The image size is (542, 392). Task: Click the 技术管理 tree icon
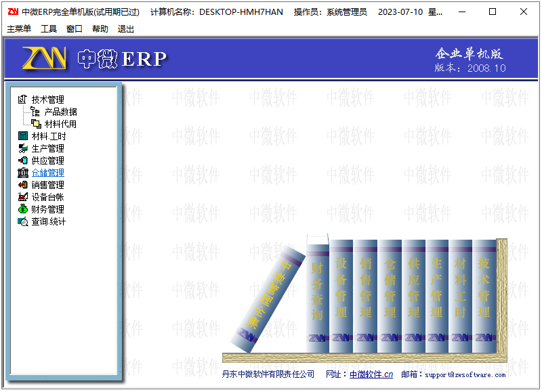pyautogui.click(x=22, y=100)
